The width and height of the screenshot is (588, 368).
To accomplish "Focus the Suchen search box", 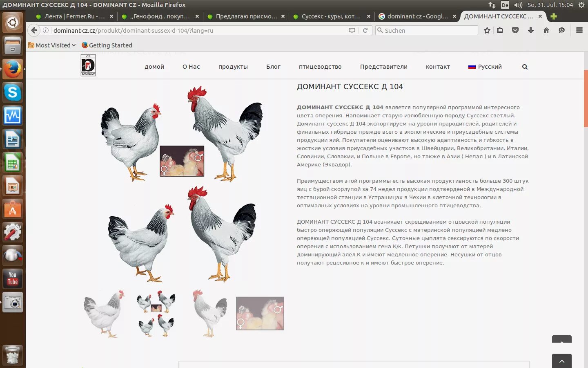I will pyautogui.click(x=427, y=30).
